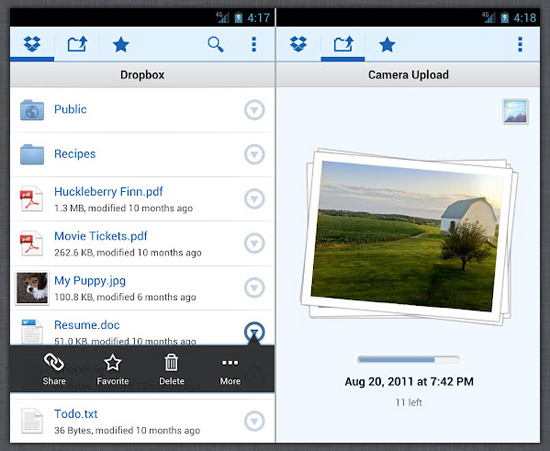Open My Puppy.jpg file name

(x=90, y=281)
